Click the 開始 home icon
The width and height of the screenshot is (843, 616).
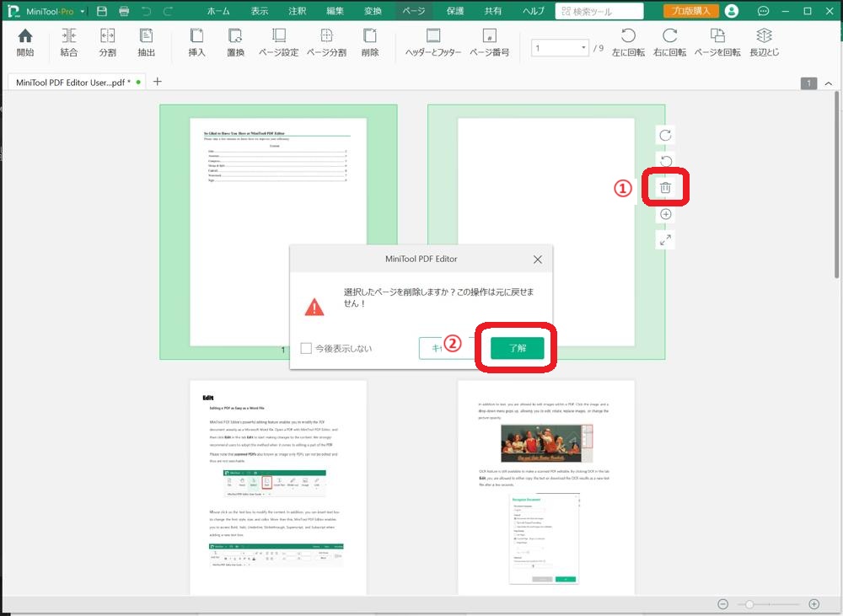point(24,42)
